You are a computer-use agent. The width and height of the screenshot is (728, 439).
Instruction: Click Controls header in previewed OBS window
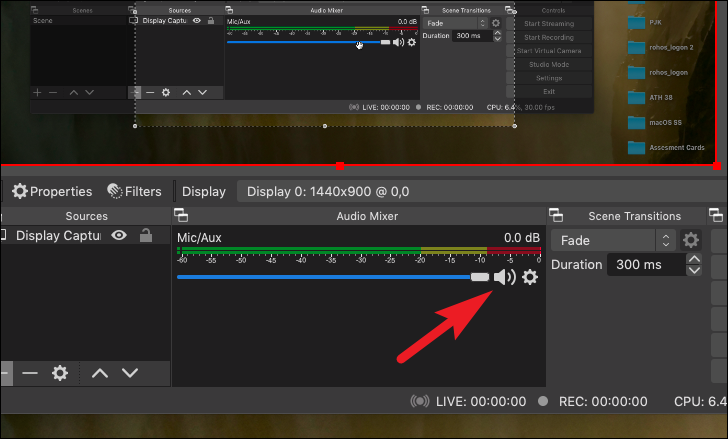(x=553, y=10)
